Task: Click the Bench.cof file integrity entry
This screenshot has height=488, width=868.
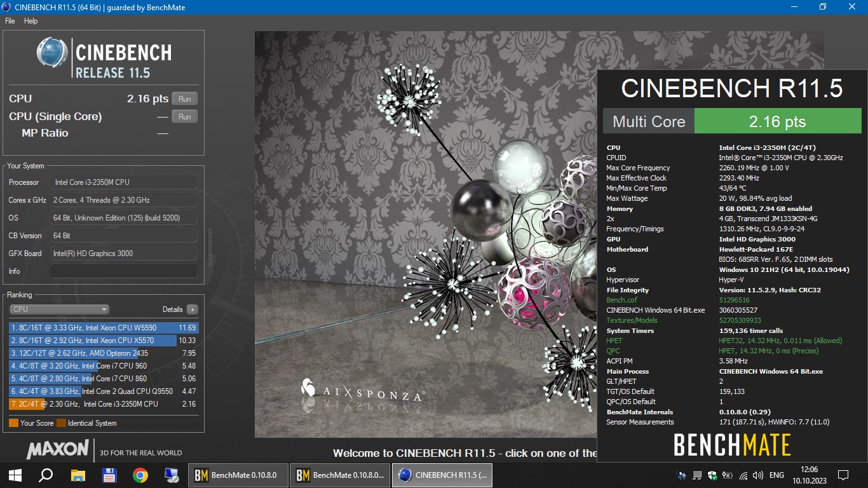Action: pyautogui.click(x=621, y=300)
